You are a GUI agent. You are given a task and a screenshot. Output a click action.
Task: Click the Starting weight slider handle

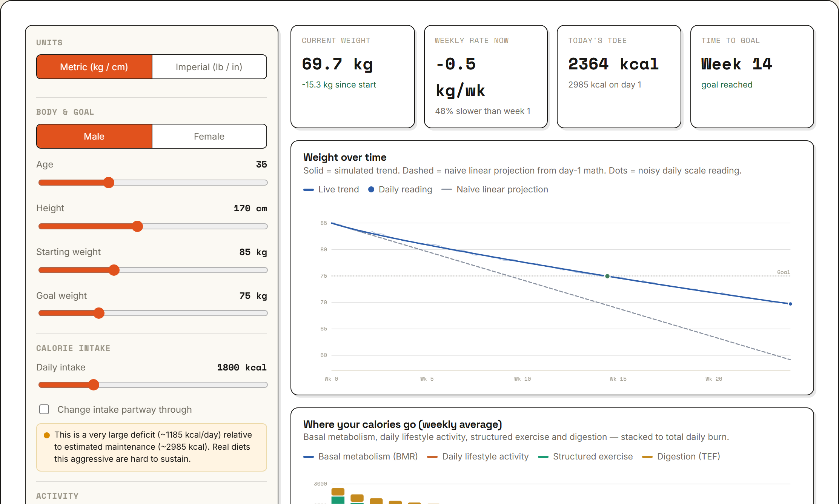tap(114, 270)
